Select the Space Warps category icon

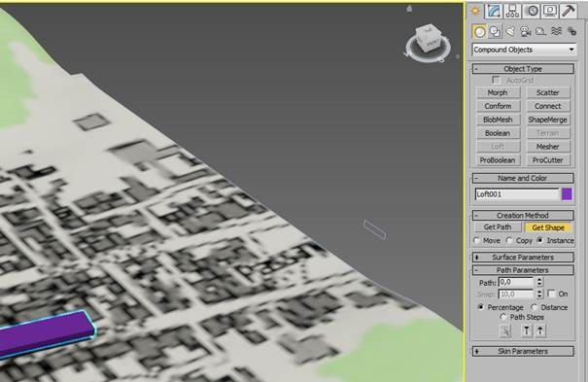point(556,32)
